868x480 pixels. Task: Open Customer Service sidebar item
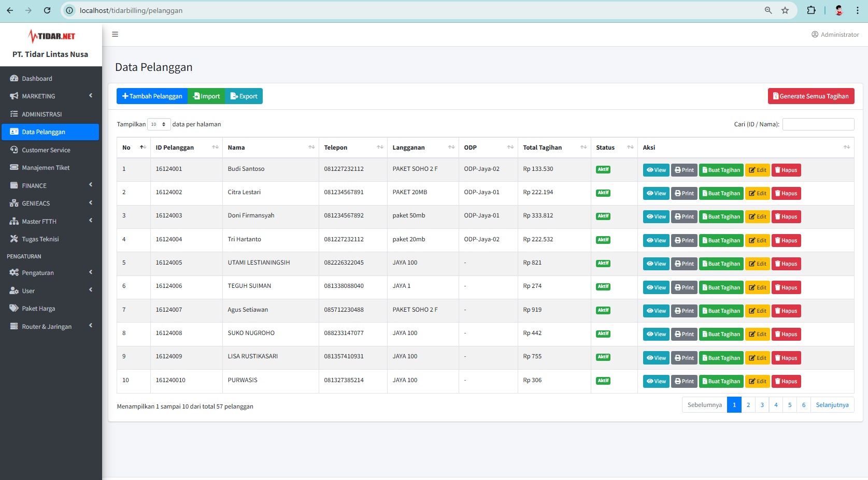click(x=51, y=150)
